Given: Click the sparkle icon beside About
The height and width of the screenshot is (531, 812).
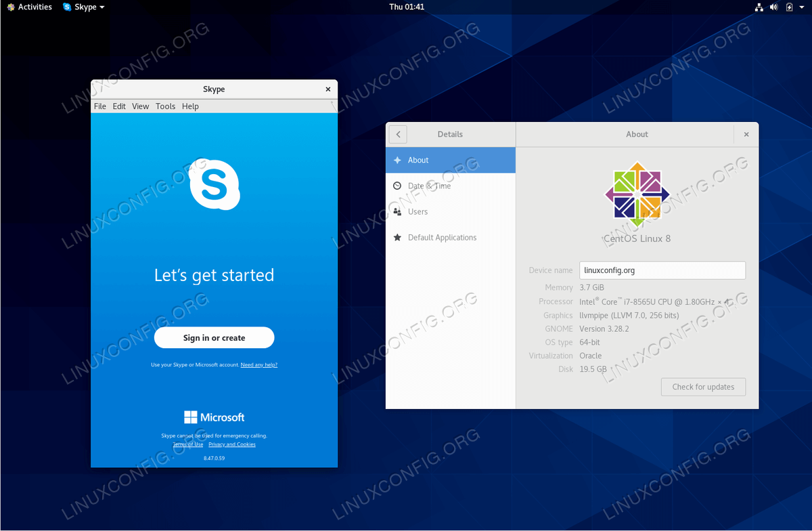Looking at the screenshot, I should 397,161.
